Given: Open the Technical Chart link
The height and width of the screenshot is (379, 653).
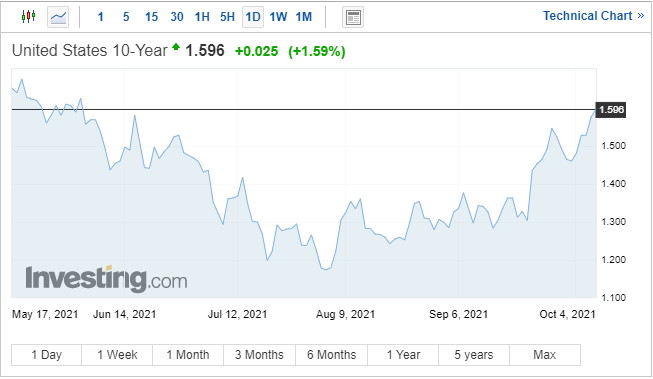Looking at the screenshot, I should pyautogui.click(x=593, y=16).
